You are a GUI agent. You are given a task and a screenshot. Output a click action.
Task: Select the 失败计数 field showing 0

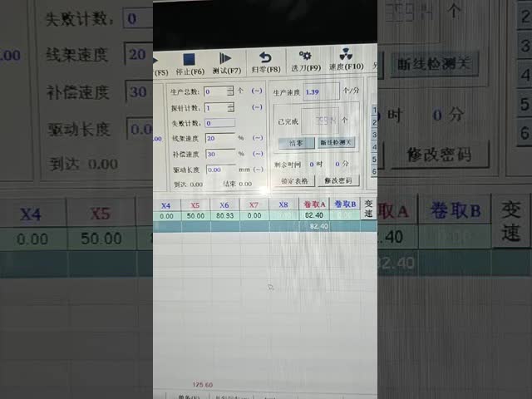click(x=219, y=123)
